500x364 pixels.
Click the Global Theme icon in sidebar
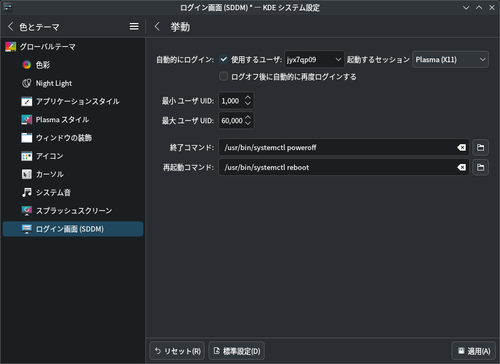tap(10, 47)
